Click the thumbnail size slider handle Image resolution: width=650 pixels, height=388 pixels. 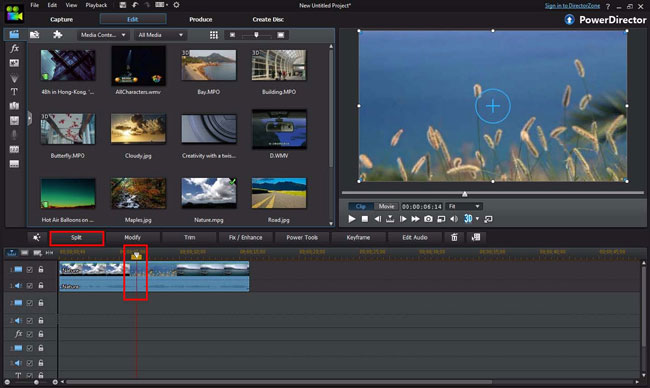click(x=256, y=35)
